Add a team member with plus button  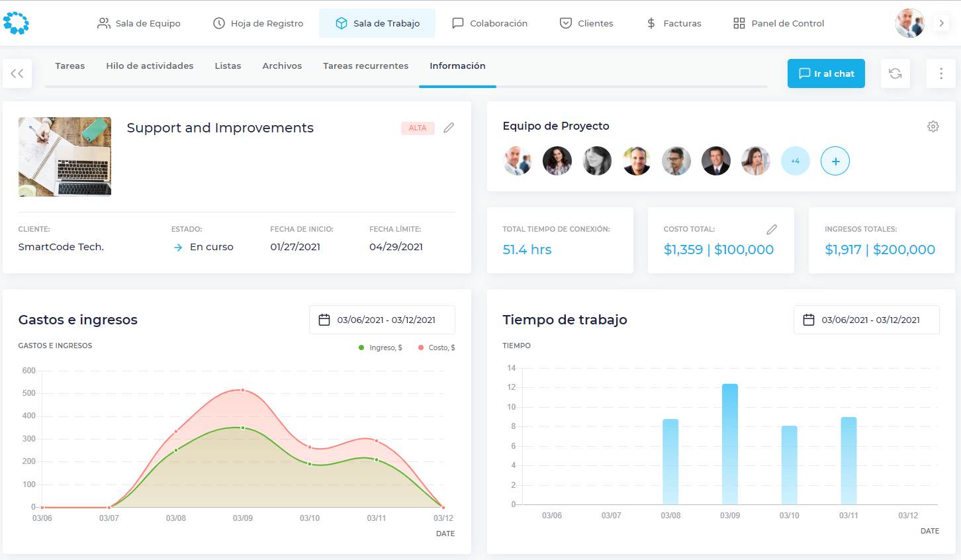pyautogui.click(x=835, y=161)
